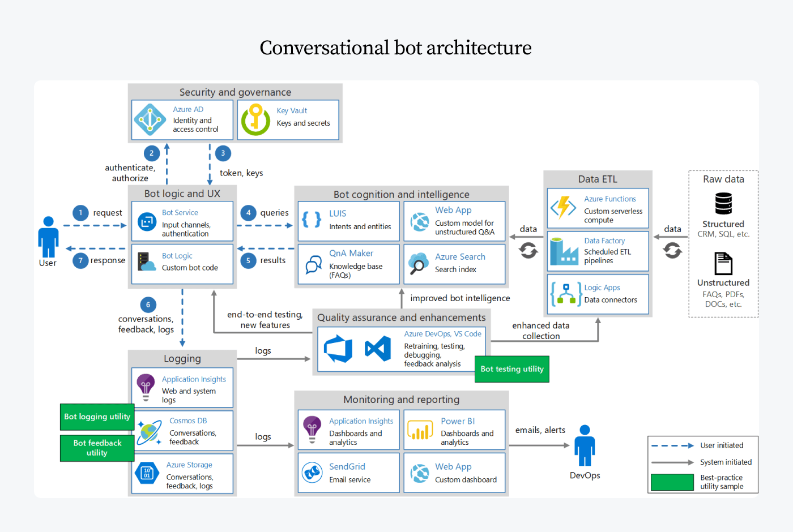Click the Data Factory title text
The height and width of the screenshot is (532, 793).
[604, 241]
